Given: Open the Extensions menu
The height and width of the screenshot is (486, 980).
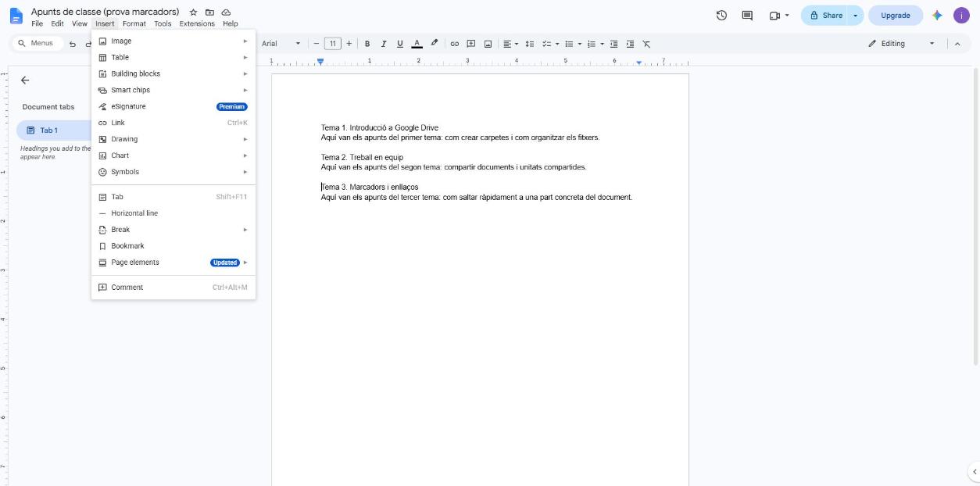Looking at the screenshot, I should click(x=197, y=23).
